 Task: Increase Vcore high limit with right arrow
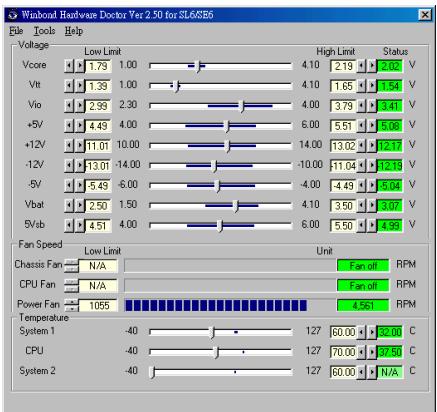point(372,66)
